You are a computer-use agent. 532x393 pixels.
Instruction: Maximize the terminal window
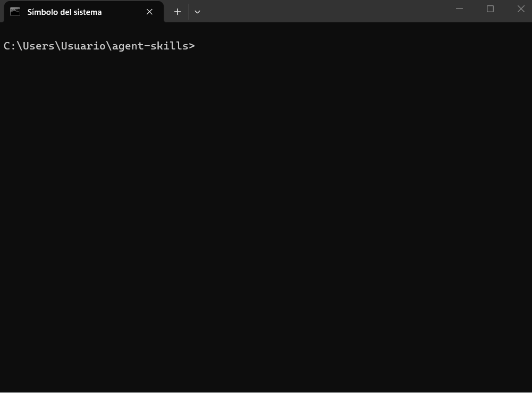[489, 9]
